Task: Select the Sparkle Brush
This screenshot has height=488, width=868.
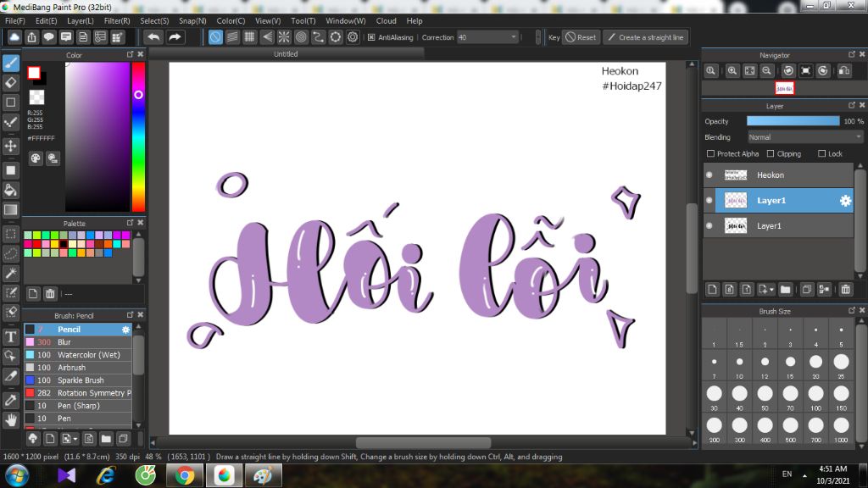Action: pos(77,380)
